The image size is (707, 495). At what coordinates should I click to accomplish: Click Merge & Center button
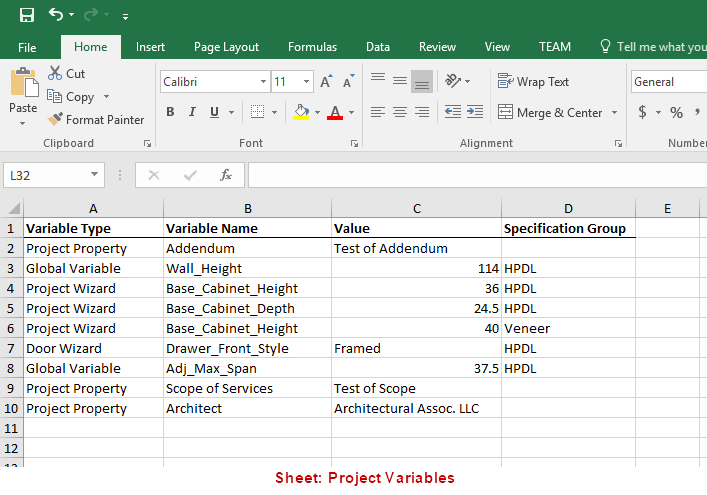550,112
